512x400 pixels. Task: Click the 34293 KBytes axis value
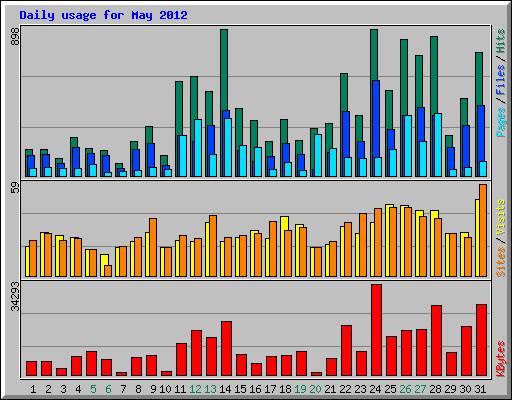[15, 297]
